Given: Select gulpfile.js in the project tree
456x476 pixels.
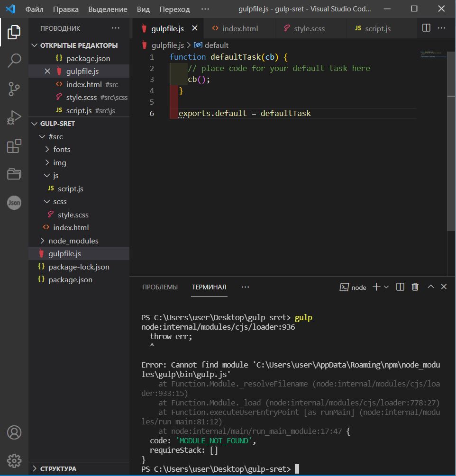Looking at the screenshot, I should coord(79,253).
